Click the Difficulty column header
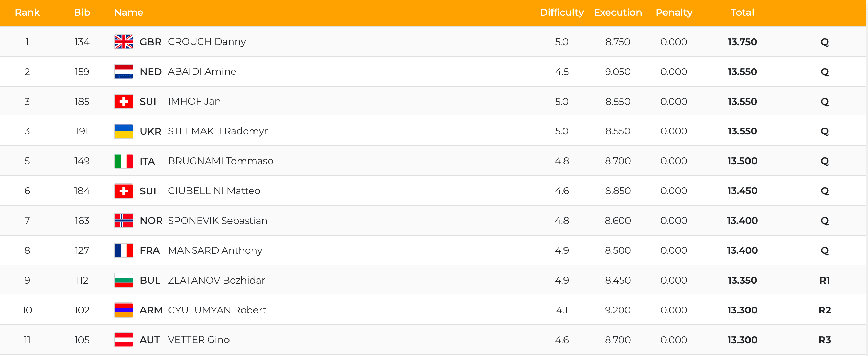868x356 pixels. coord(561,12)
